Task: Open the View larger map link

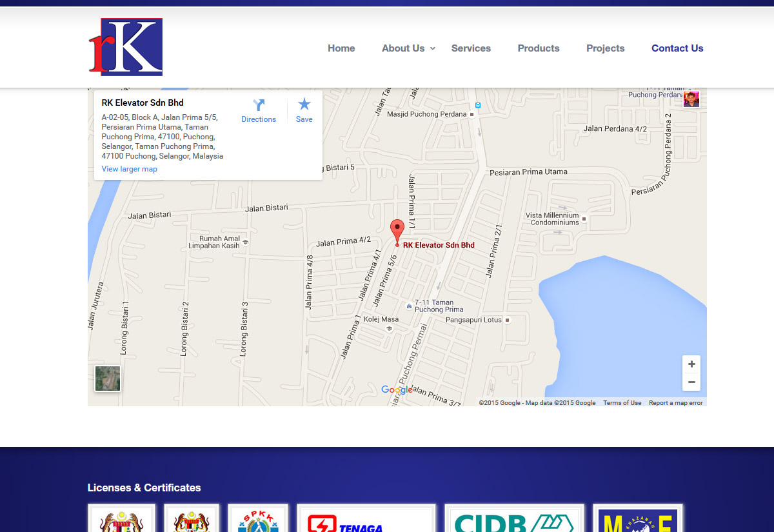Action: [130, 169]
